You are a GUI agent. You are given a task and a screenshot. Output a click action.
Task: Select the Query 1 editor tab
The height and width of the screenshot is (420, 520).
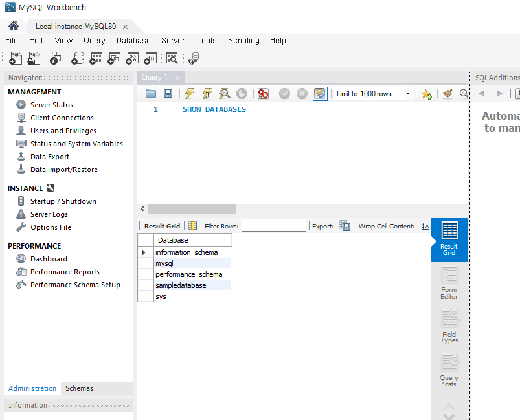pyautogui.click(x=155, y=77)
